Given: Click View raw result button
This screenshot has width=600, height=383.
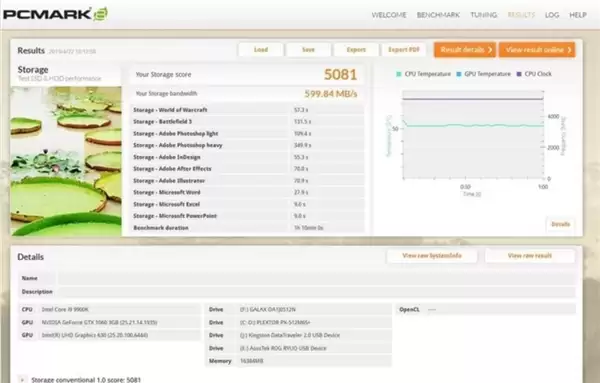Looking at the screenshot, I should point(530,256).
